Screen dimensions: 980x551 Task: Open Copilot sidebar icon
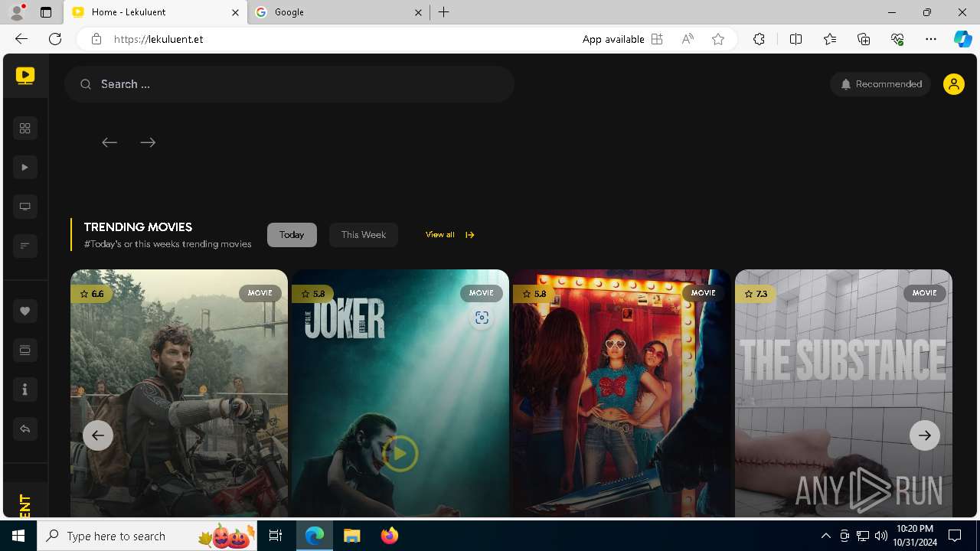[x=962, y=39]
